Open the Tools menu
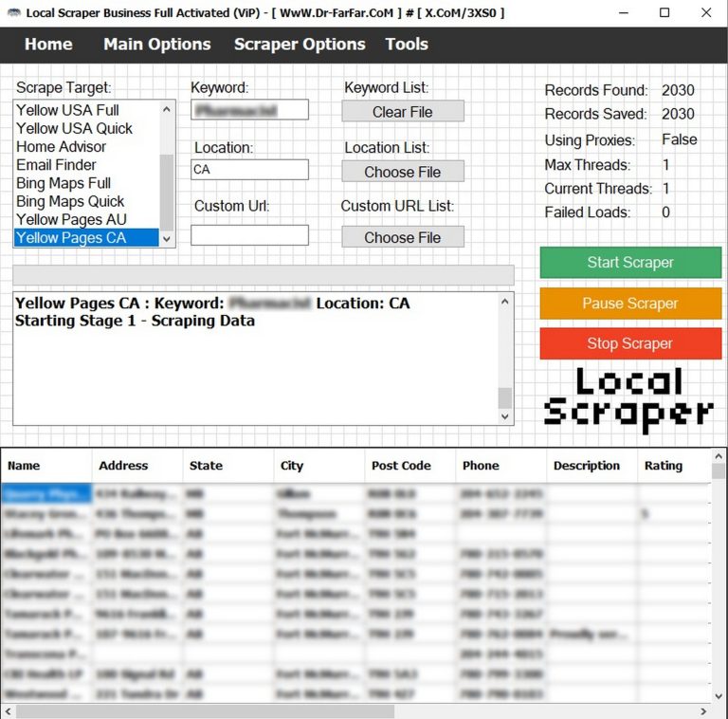This screenshot has width=728, height=719. [x=407, y=45]
